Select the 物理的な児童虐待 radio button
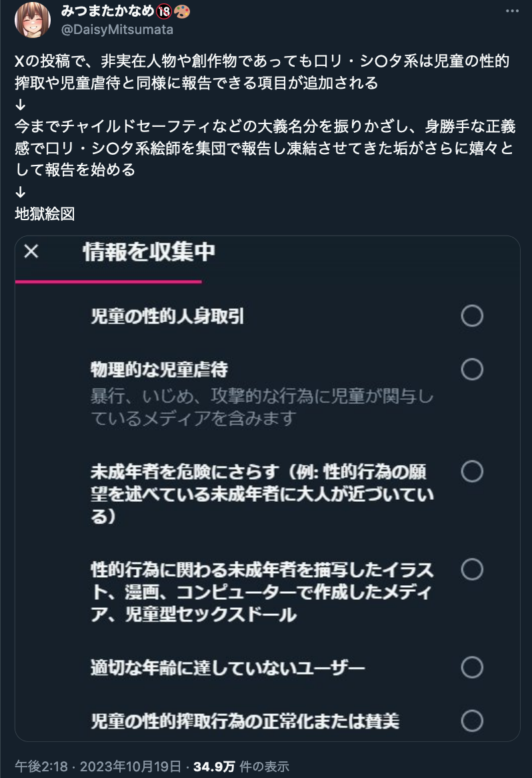The width and height of the screenshot is (532, 778). [472, 369]
